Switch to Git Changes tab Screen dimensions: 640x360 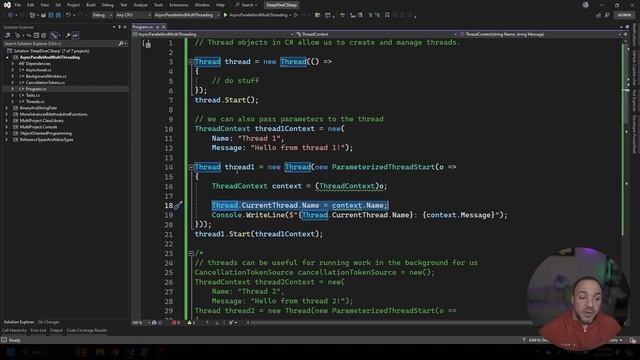pyautogui.click(x=49, y=322)
